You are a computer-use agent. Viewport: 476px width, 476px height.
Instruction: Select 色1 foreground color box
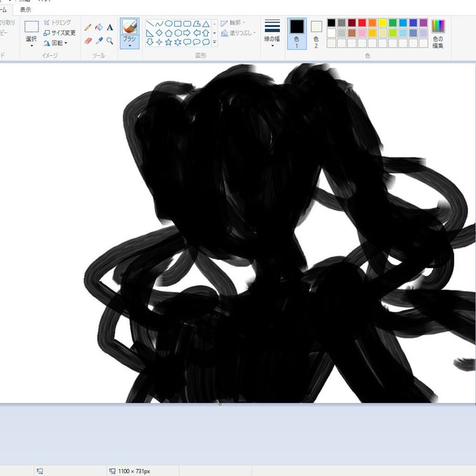297,34
